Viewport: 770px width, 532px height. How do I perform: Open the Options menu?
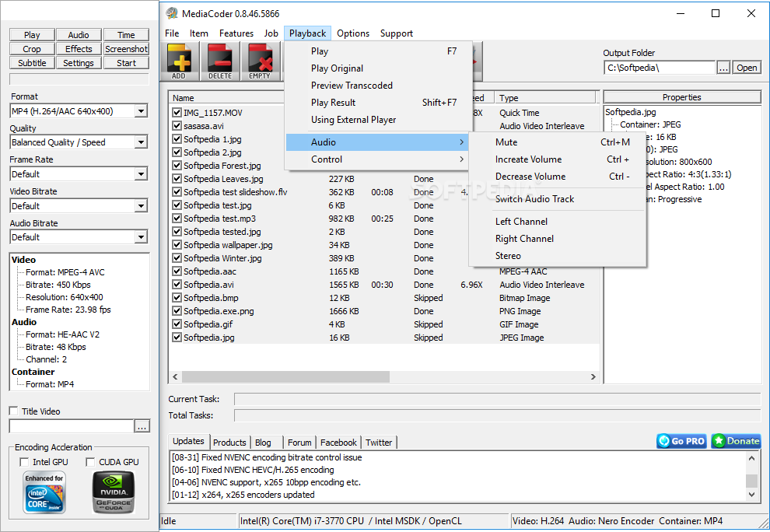pyautogui.click(x=353, y=33)
